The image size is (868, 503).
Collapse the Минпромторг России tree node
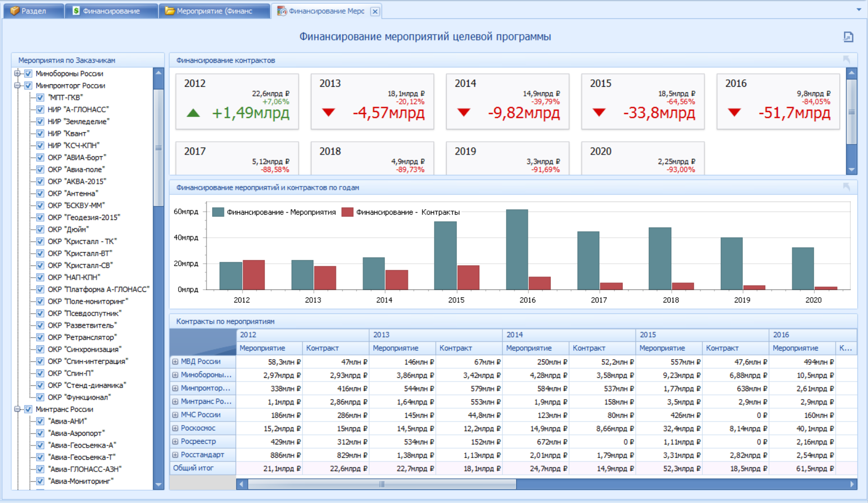(18, 85)
